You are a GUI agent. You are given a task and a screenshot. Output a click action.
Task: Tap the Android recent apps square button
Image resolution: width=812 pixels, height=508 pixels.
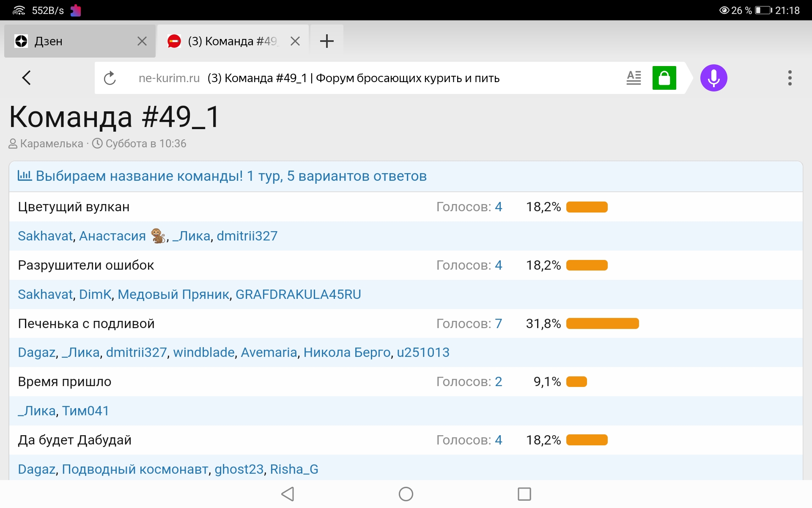[x=524, y=494]
